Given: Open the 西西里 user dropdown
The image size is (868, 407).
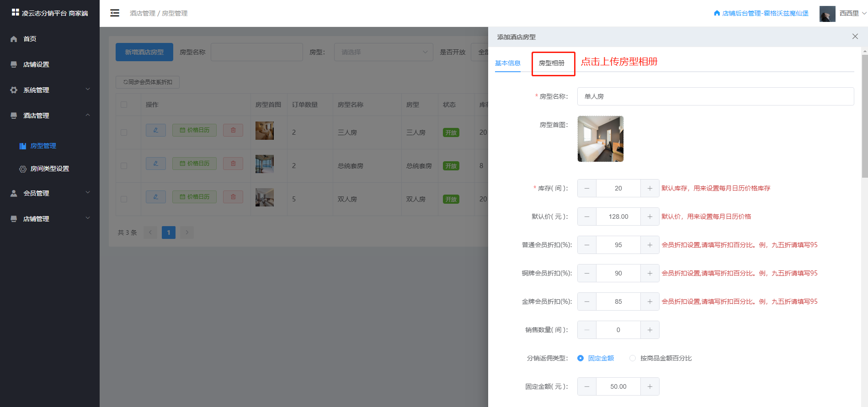Looking at the screenshot, I should (x=853, y=13).
